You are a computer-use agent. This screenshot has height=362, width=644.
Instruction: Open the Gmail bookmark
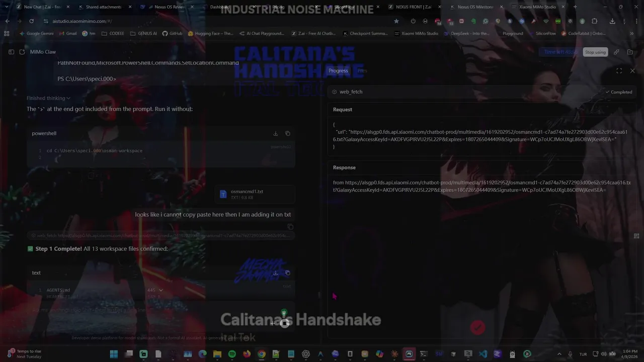click(x=68, y=34)
